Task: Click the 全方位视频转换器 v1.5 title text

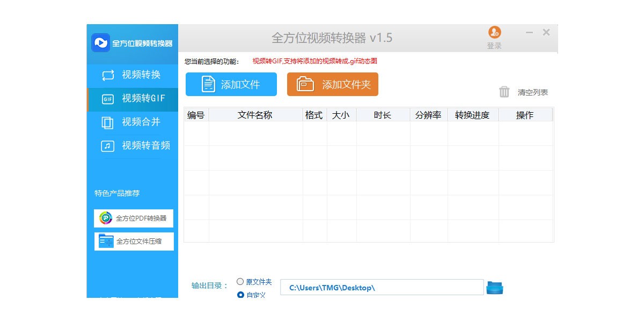Action: point(332,38)
